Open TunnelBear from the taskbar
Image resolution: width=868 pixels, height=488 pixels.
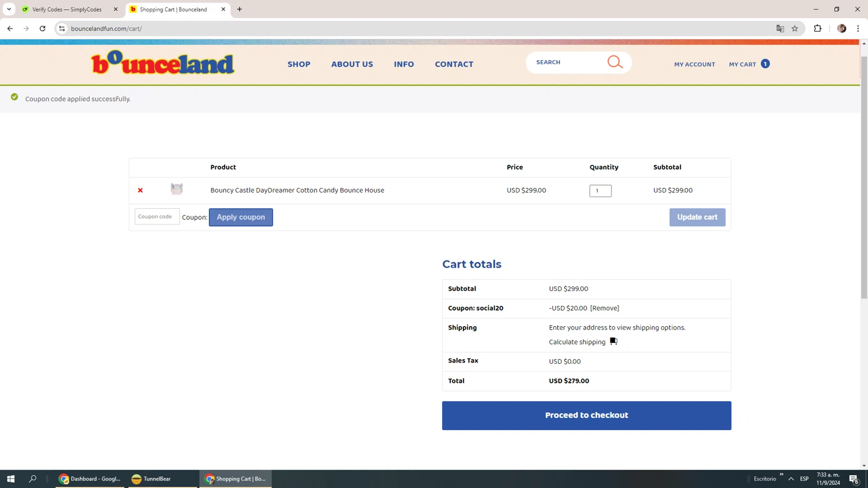(163, 479)
